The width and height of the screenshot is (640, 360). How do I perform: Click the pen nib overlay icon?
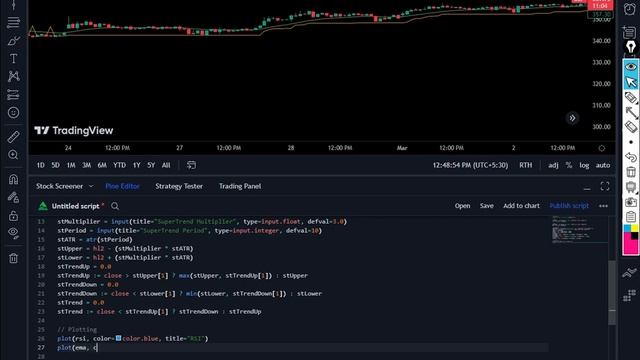pos(631,47)
